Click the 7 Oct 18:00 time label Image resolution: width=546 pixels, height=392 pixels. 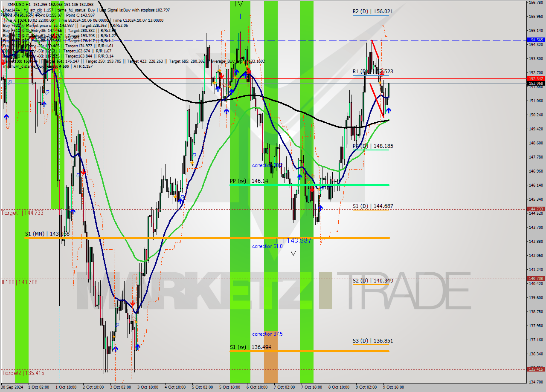[x=311, y=387]
